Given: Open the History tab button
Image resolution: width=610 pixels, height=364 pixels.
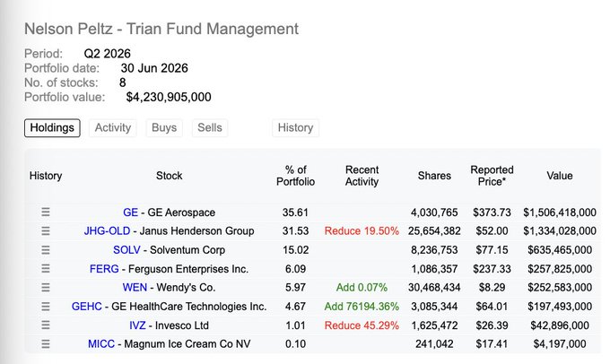Looking at the screenshot, I should [x=296, y=128].
